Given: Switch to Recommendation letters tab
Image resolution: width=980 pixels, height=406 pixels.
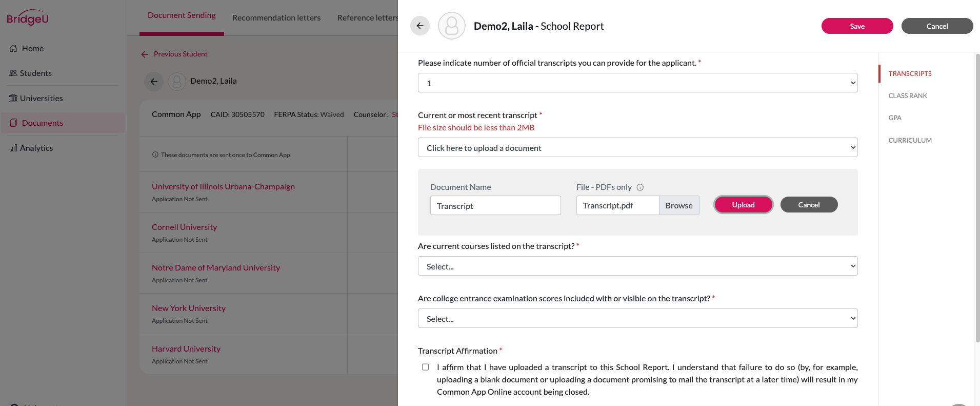Looking at the screenshot, I should coord(276,17).
